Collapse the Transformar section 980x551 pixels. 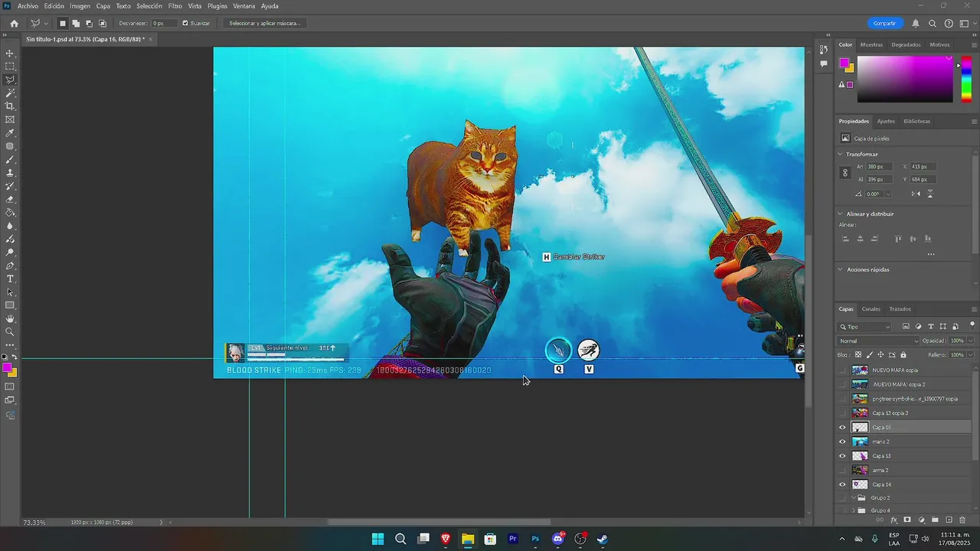[x=840, y=154]
